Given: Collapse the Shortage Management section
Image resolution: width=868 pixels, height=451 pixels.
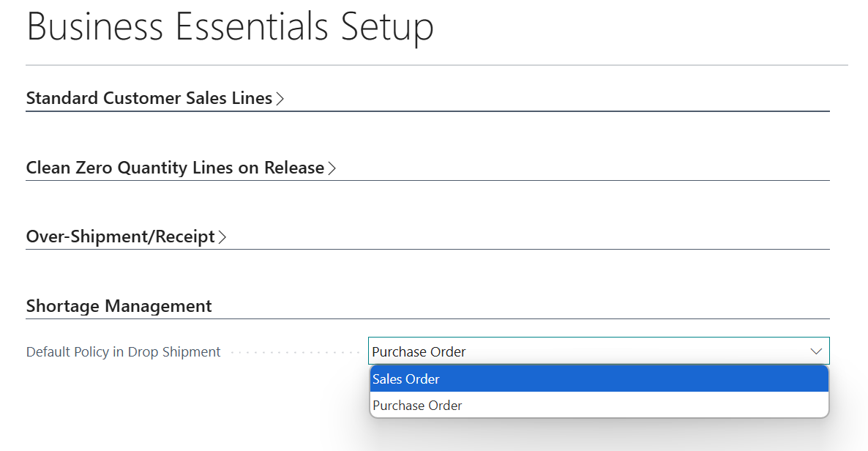Looking at the screenshot, I should [119, 306].
